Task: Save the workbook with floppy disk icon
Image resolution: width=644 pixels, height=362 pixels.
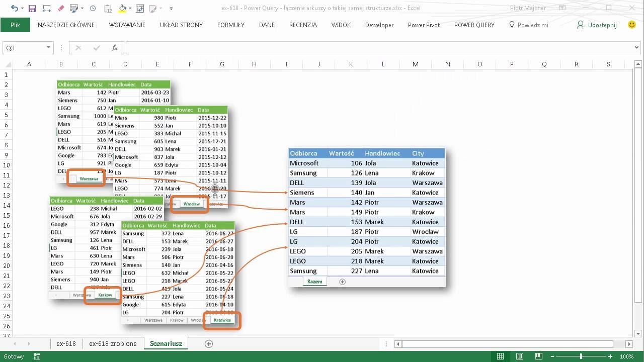Action: (x=32, y=9)
